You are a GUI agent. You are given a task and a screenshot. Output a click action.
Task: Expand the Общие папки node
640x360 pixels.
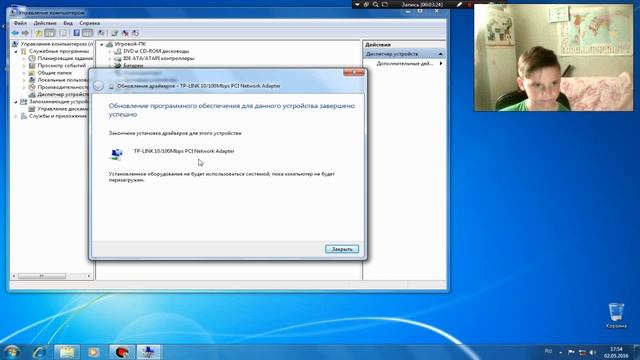point(24,73)
